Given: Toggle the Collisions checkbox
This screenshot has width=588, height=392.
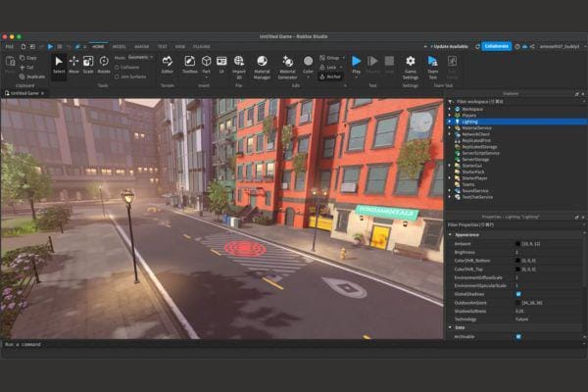Looking at the screenshot, I should (x=117, y=68).
